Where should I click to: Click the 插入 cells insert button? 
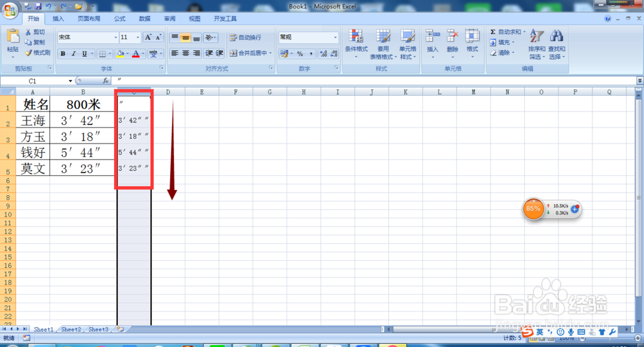pyautogui.click(x=433, y=44)
